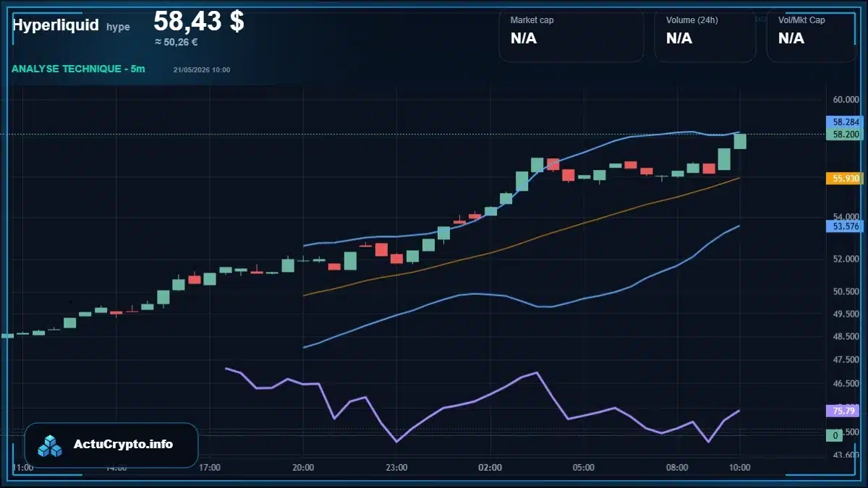
Task: Open the Volume (24h) card
Action: coord(705,36)
